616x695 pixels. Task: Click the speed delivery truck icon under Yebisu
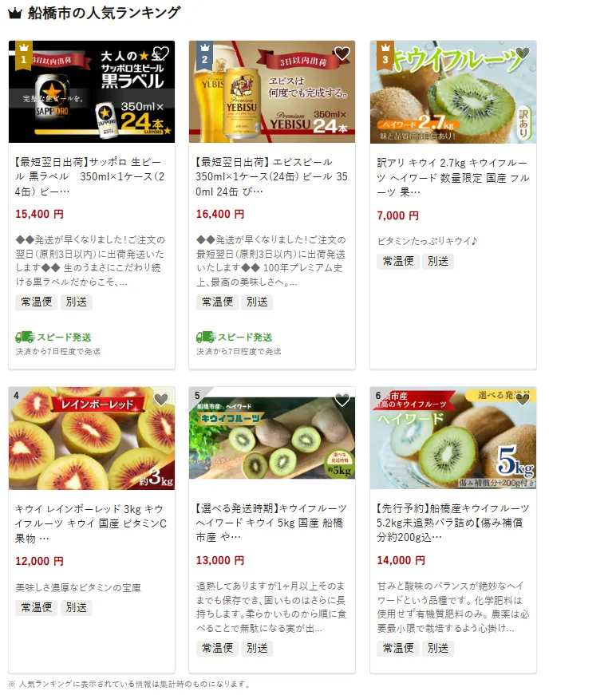pos(206,338)
